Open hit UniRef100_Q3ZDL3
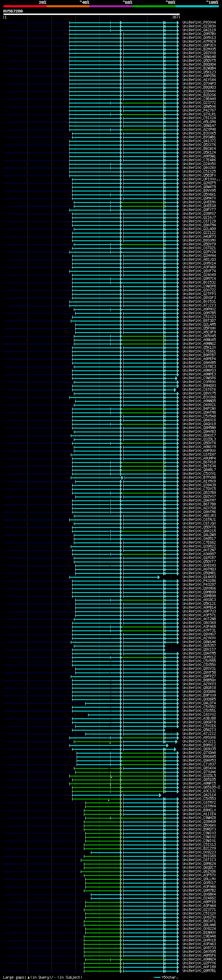The width and height of the screenshot is (222, 980). click(x=199, y=439)
